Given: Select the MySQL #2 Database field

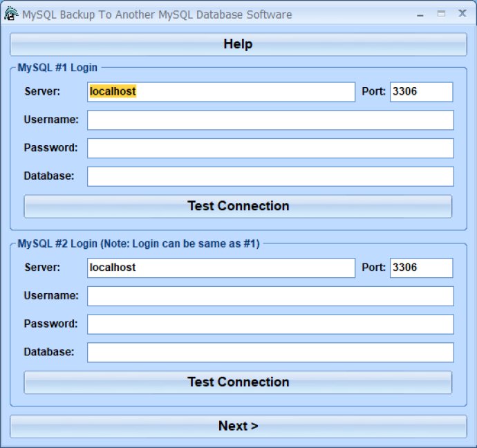Looking at the screenshot, I should coord(270,352).
